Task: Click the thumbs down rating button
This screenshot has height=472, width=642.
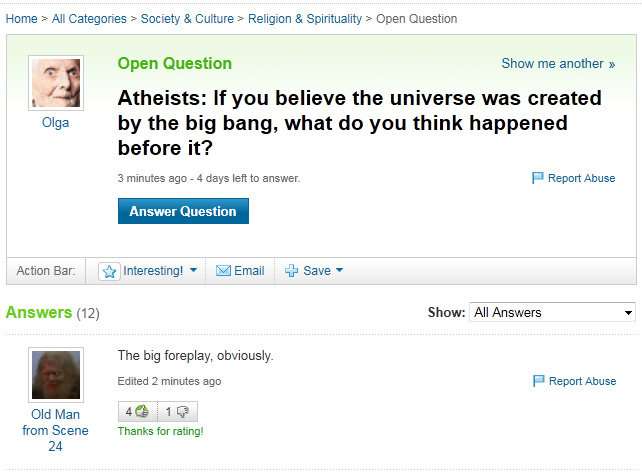Action: [x=177, y=411]
